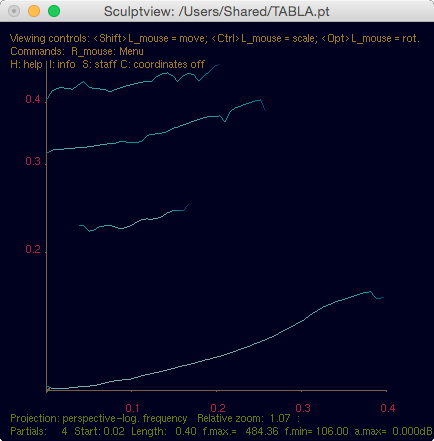Click the 0.3 tick label on horizontal axis
Image resolution: width=434 pixels, height=441 pixels.
(303, 408)
